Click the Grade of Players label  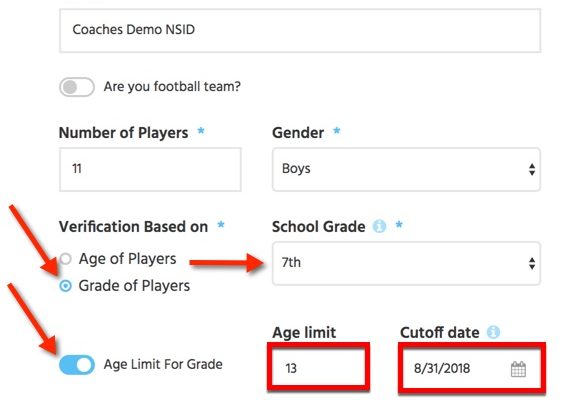coord(134,286)
